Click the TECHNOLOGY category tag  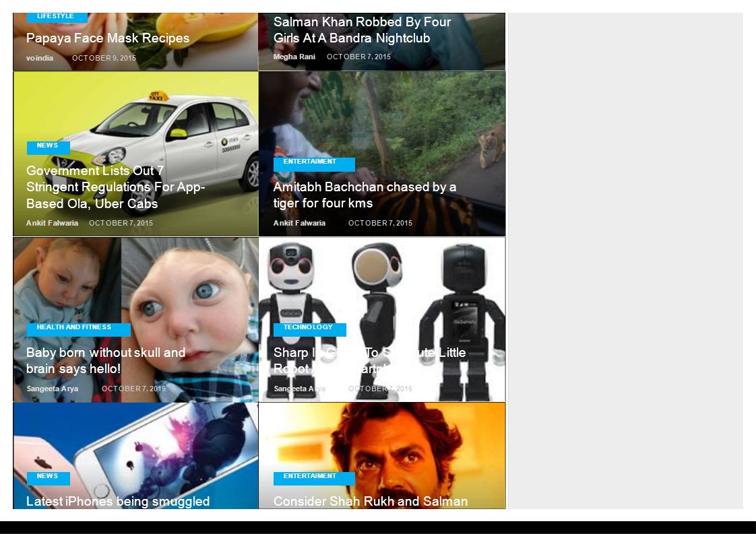(309, 329)
